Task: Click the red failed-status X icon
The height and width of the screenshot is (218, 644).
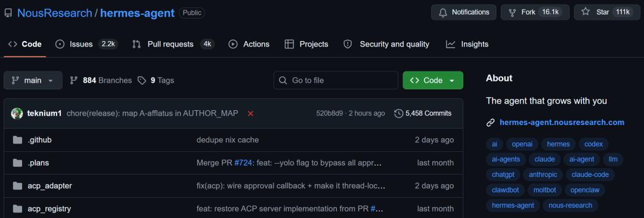Action: (x=250, y=113)
